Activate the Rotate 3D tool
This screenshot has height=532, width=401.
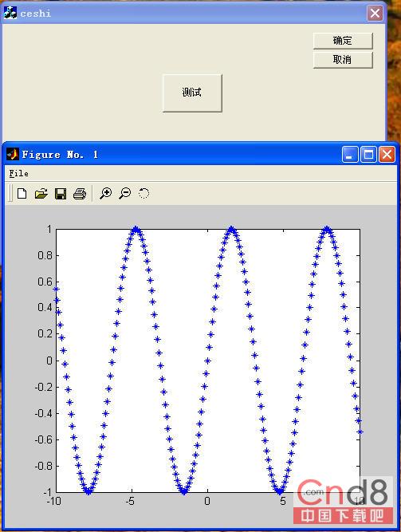click(143, 193)
